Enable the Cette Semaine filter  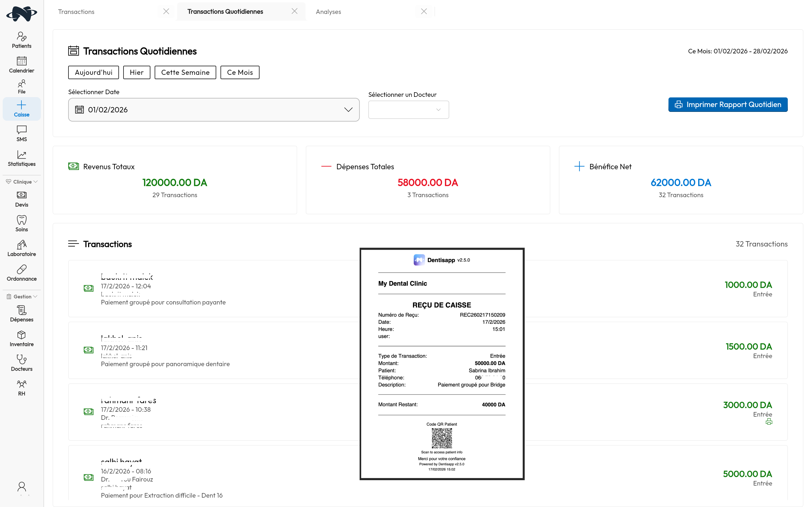tap(185, 72)
